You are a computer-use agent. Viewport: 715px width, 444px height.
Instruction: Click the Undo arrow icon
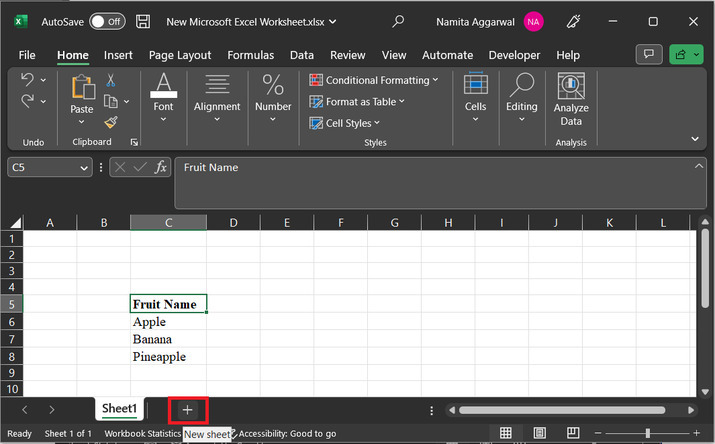point(27,80)
